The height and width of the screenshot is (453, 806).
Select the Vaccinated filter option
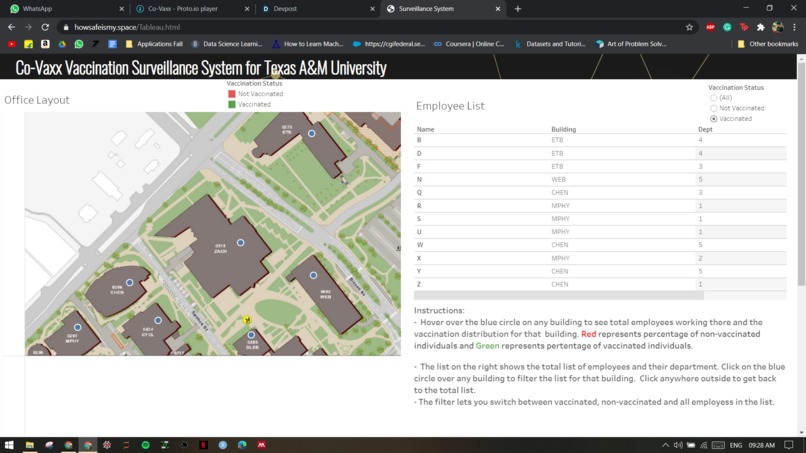point(713,119)
